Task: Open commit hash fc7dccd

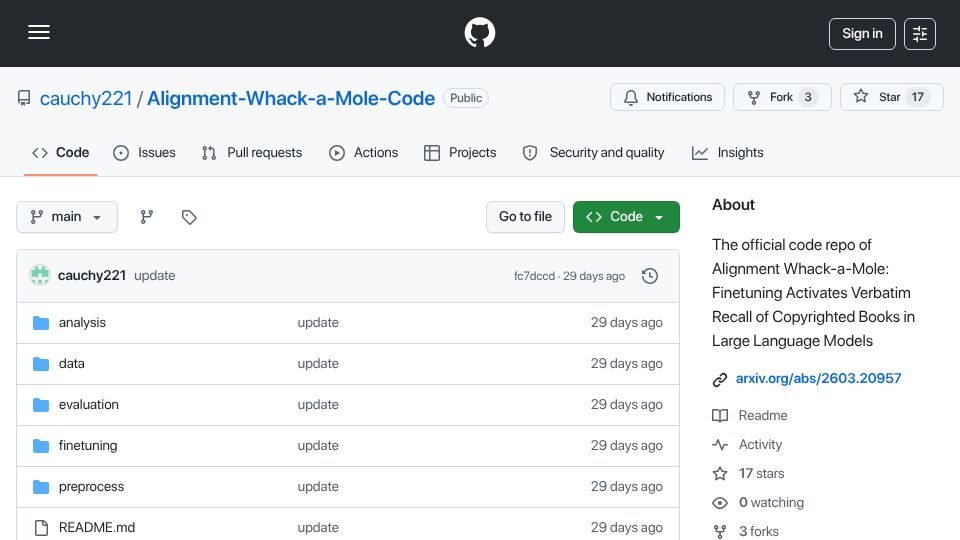Action: (x=534, y=276)
